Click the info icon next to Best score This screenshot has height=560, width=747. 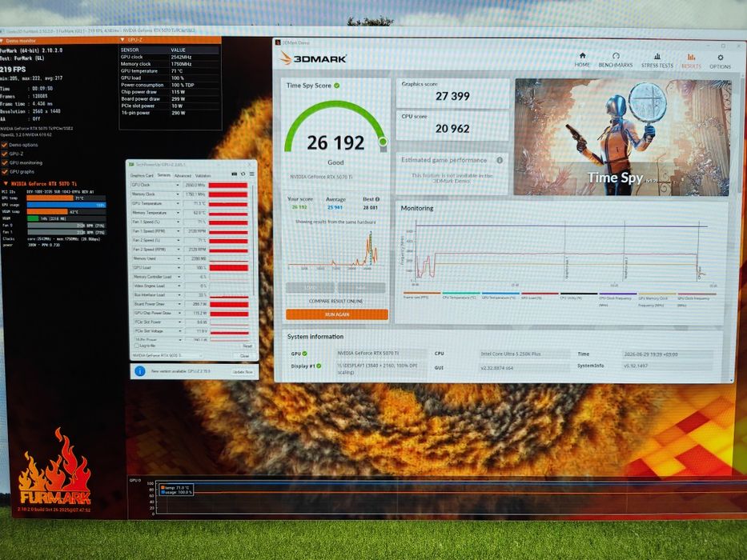(377, 199)
